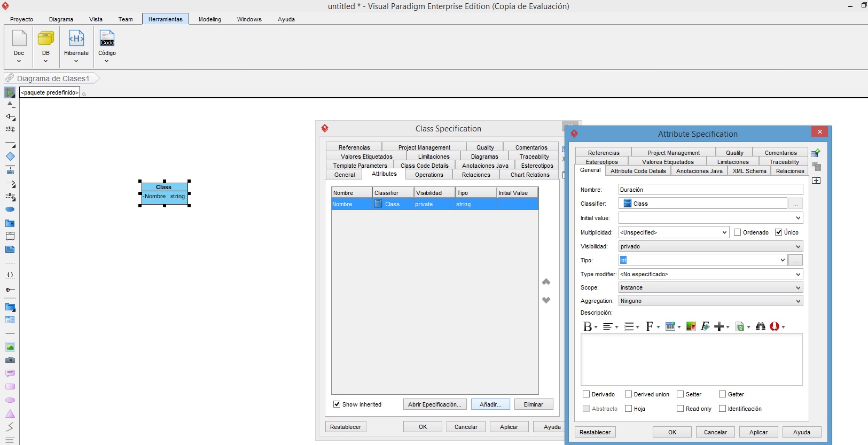Click the bold B formatting icon
Image resolution: width=868 pixels, height=445 pixels.
pyautogui.click(x=588, y=326)
